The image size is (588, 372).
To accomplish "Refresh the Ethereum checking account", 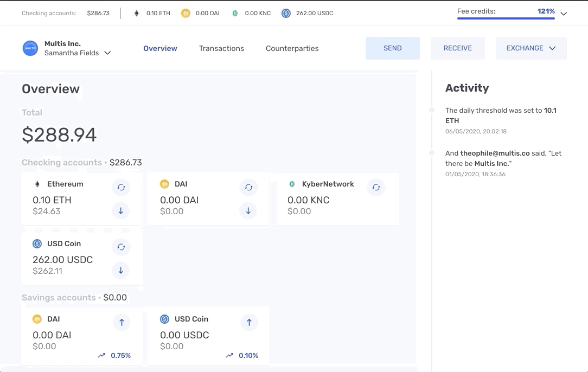I will 121,187.
